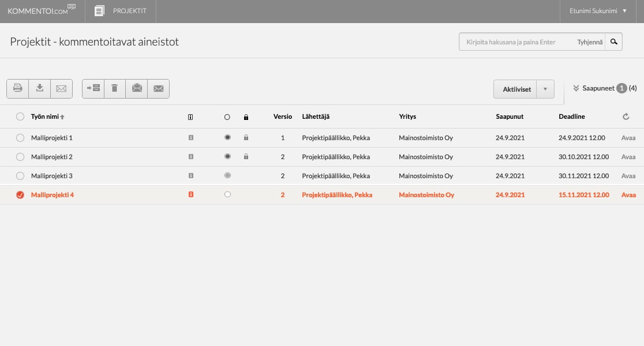This screenshot has height=346, width=644.
Task: Open the Aktiiviset filter dropdown arrow
Action: [545, 89]
